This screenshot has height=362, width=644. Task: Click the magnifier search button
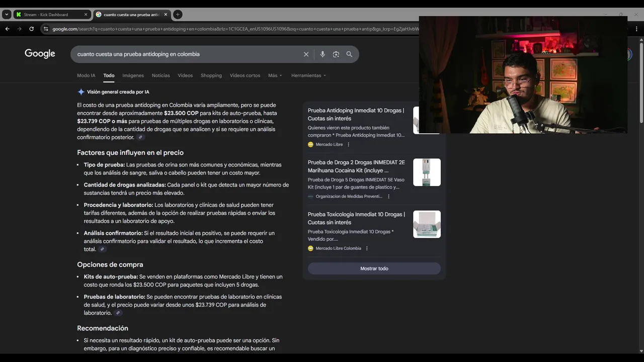pyautogui.click(x=349, y=54)
